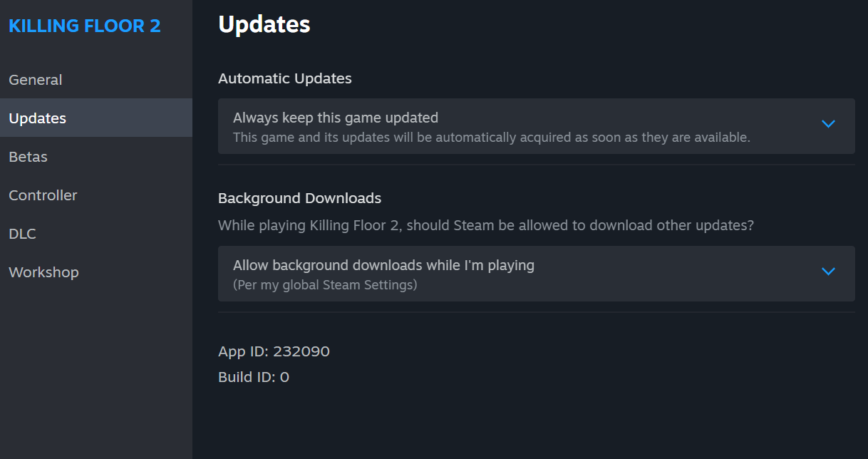The height and width of the screenshot is (459, 868).
Task: Expand the Automatic Updates chevron arrow
Action: tap(827, 124)
